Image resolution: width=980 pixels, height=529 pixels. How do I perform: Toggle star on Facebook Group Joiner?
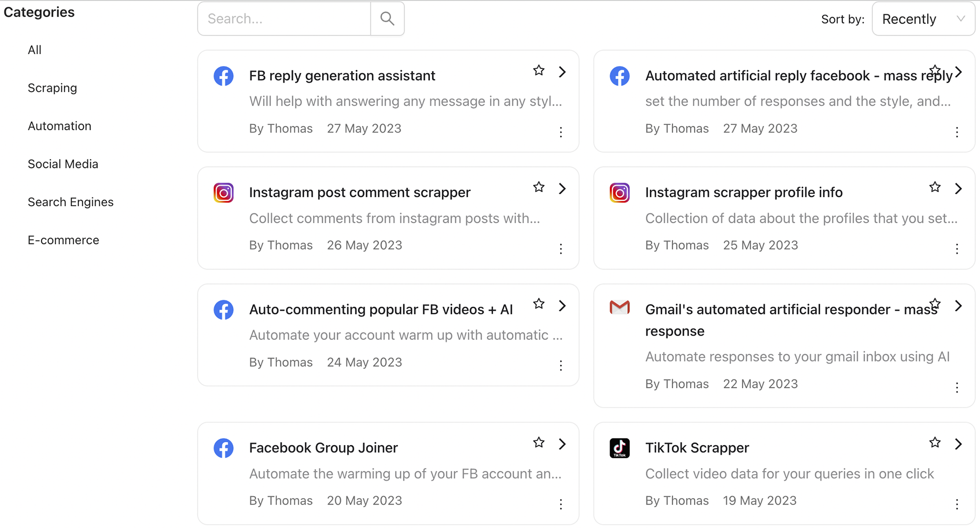[x=539, y=443]
